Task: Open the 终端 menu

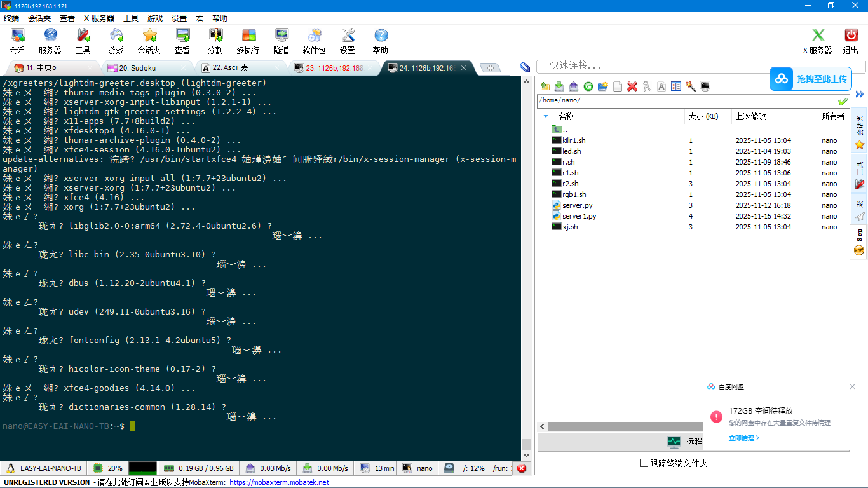Action: tap(11, 18)
